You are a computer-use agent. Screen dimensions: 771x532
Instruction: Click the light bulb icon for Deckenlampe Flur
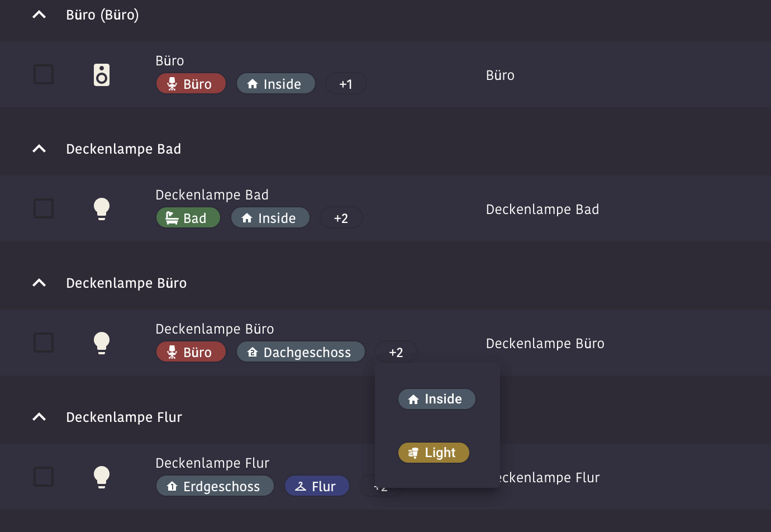coord(102,477)
